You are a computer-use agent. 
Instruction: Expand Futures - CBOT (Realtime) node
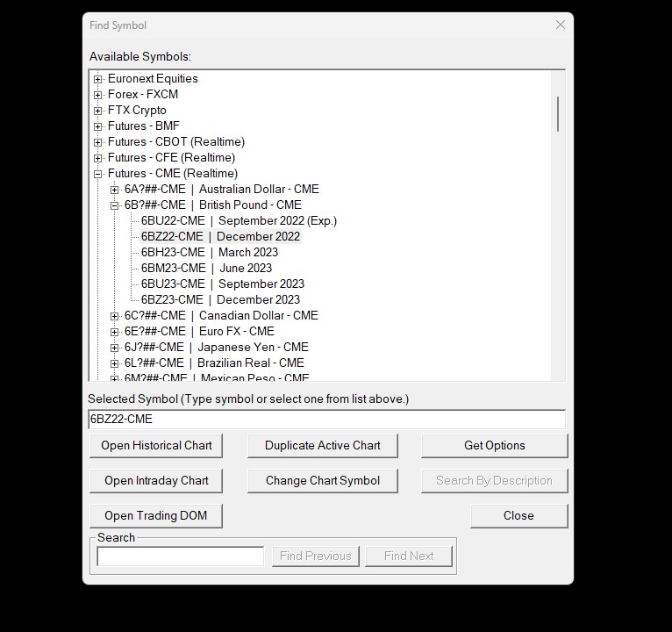[x=97, y=142]
